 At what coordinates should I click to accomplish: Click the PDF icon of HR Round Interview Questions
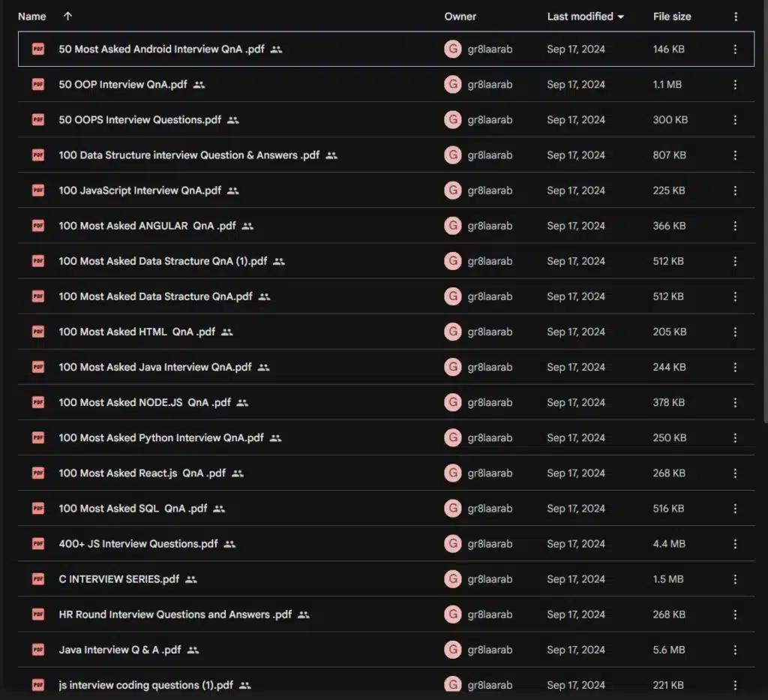tap(38, 614)
